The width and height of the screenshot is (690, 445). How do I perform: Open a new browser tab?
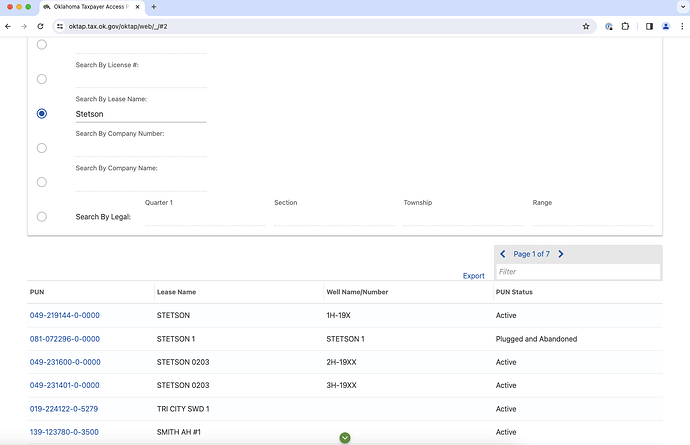tap(154, 7)
